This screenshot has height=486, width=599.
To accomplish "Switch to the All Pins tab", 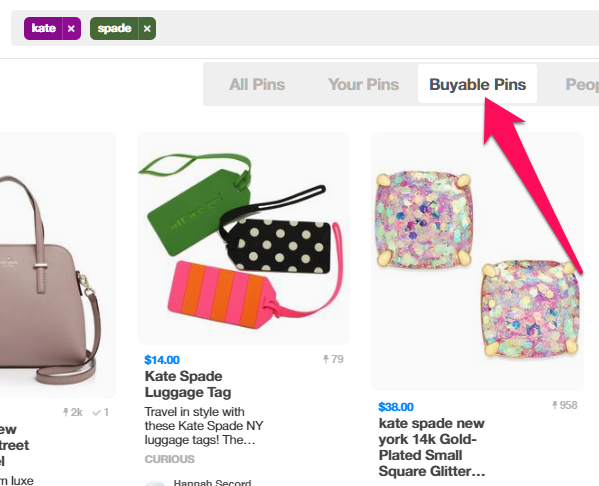I will tap(257, 84).
